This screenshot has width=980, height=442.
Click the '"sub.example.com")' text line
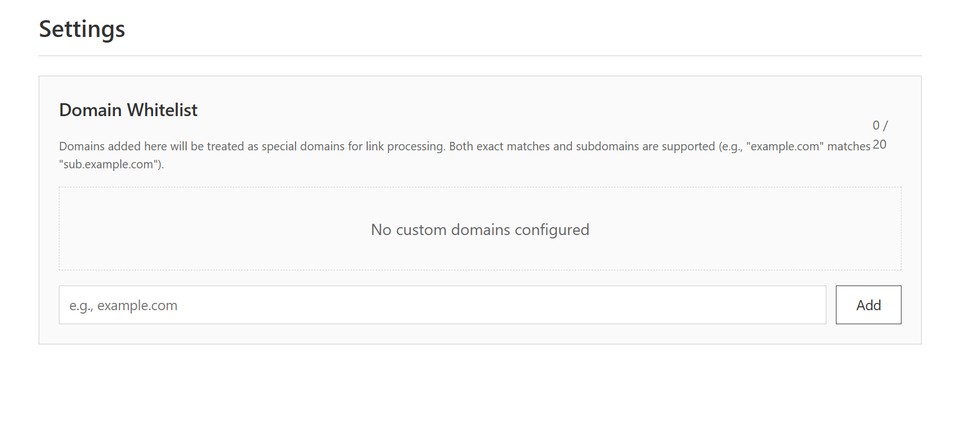[112, 164]
